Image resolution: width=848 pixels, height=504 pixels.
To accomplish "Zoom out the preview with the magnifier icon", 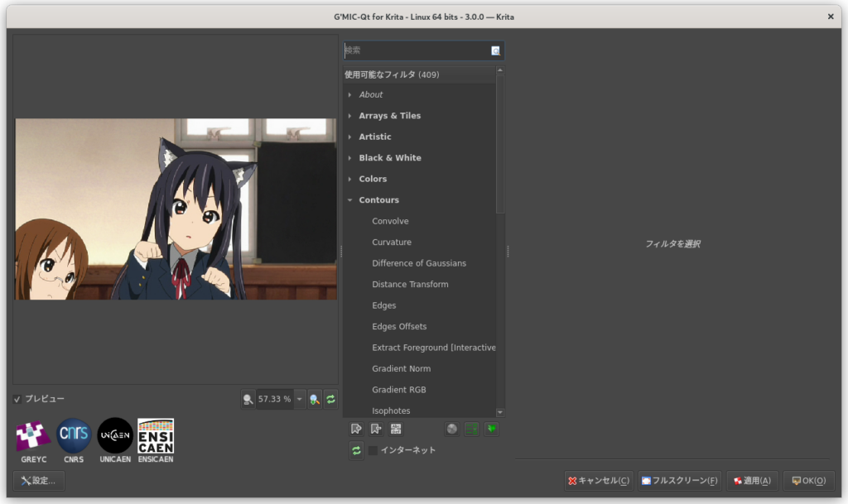I will [x=248, y=399].
